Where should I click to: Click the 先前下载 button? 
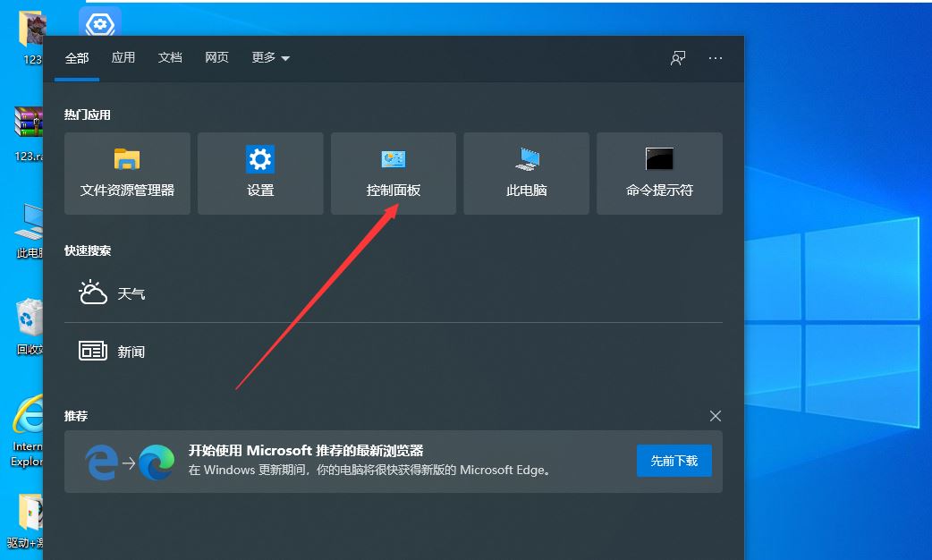674,461
